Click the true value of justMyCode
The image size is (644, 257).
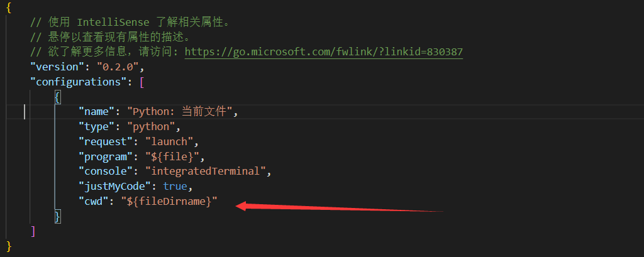176,187
